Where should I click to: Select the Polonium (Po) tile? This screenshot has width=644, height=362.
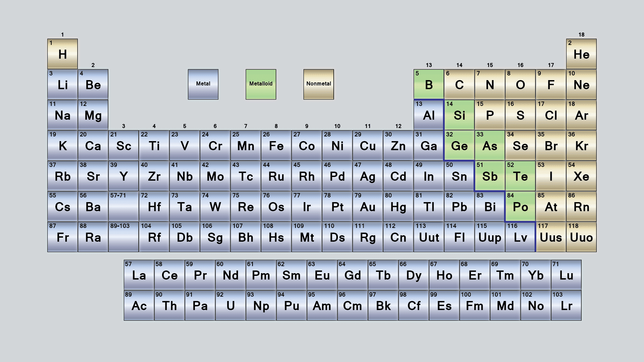(520, 206)
